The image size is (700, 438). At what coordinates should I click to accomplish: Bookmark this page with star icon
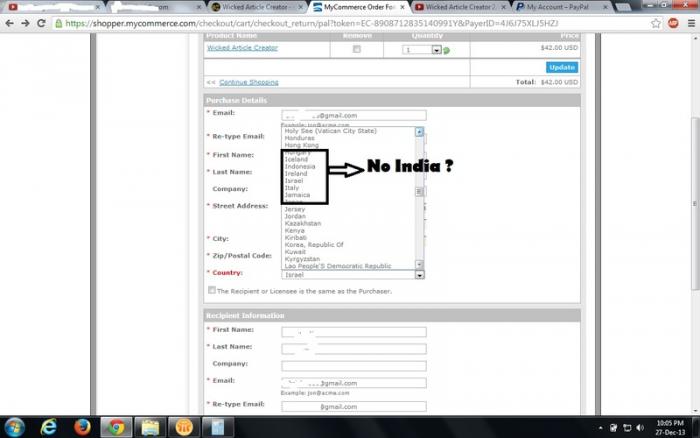tap(655, 23)
